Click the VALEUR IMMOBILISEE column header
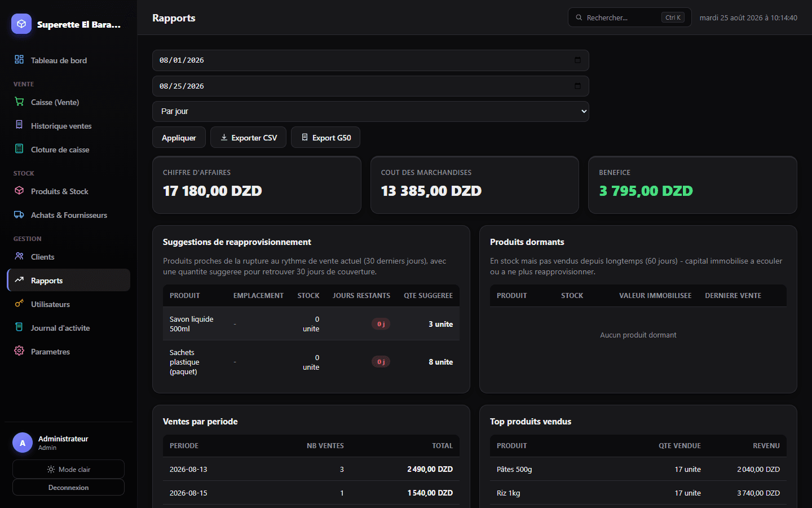Image resolution: width=812 pixels, height=508 pixels. [x=655, y=295]
